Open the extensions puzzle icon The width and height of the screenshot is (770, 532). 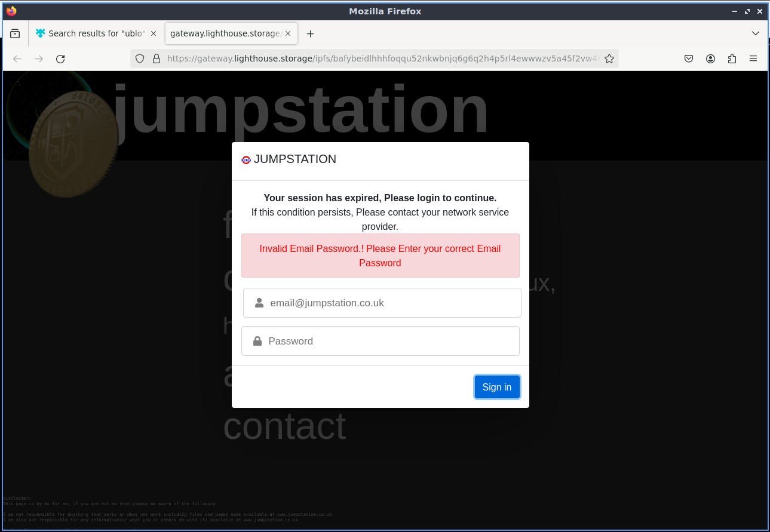point(732,59)
